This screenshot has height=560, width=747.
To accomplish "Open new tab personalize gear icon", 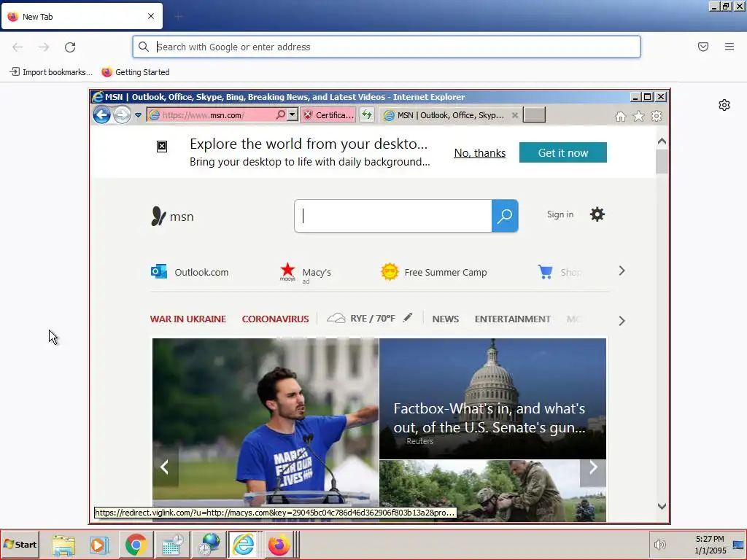I will 724,105.
